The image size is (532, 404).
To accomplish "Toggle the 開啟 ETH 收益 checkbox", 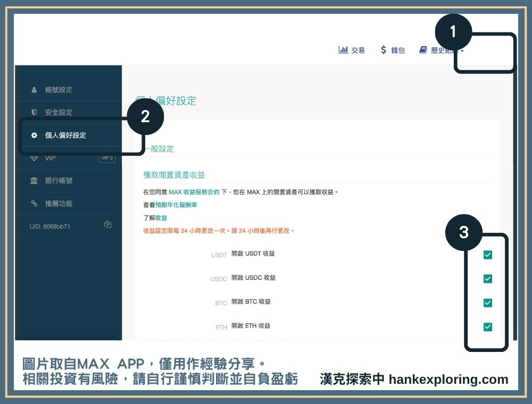I will (x=487, y=327).
